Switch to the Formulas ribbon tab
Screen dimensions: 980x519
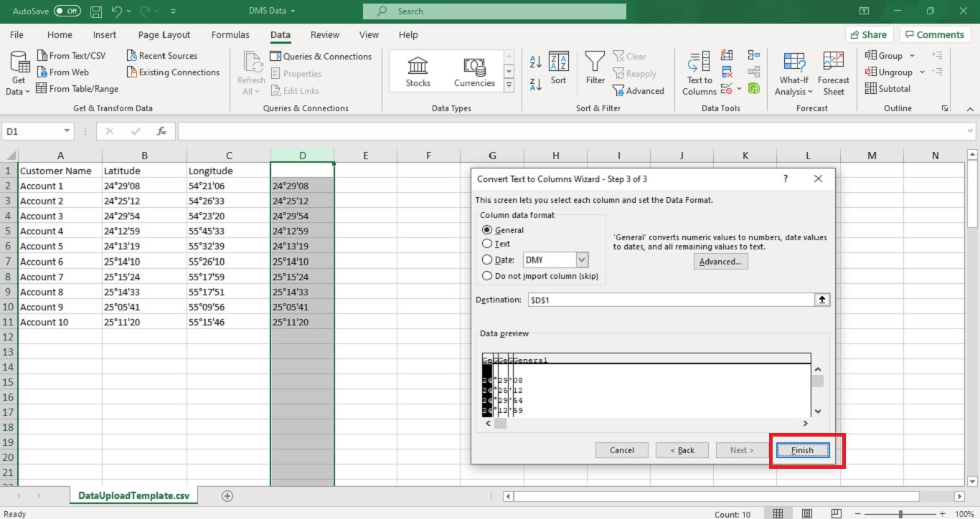[230, 34]
